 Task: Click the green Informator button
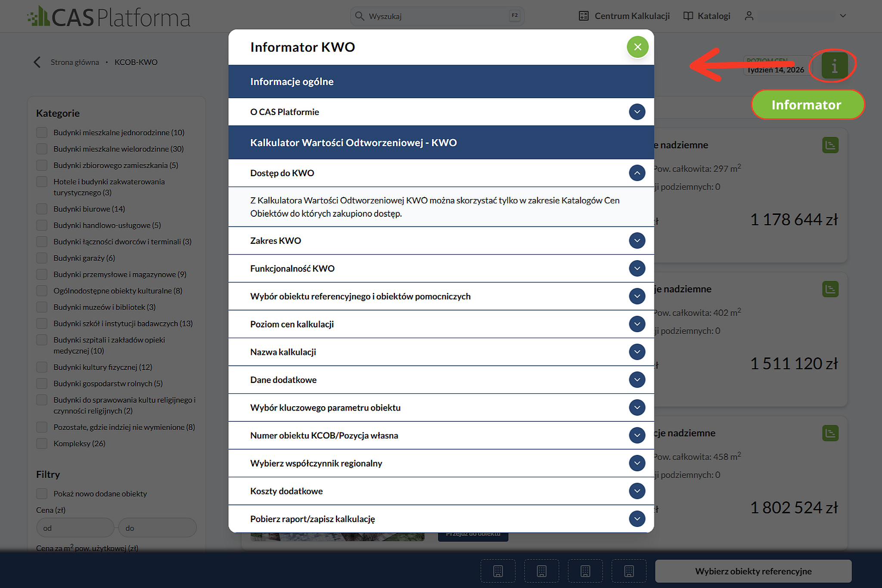tap(807, 105)
